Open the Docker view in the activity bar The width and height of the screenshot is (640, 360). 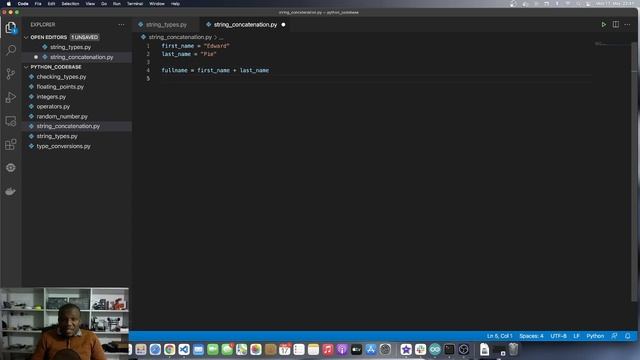click(11, 191)
